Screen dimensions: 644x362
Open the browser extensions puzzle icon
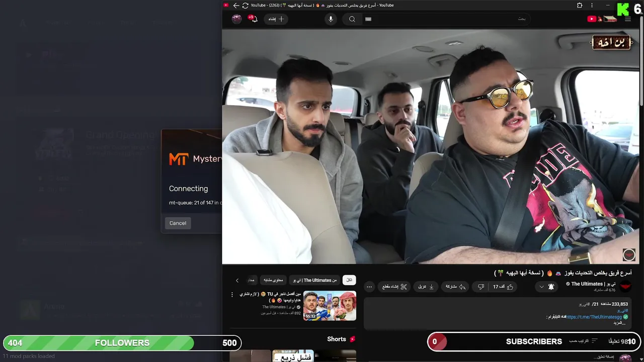[x=580, y=6]
